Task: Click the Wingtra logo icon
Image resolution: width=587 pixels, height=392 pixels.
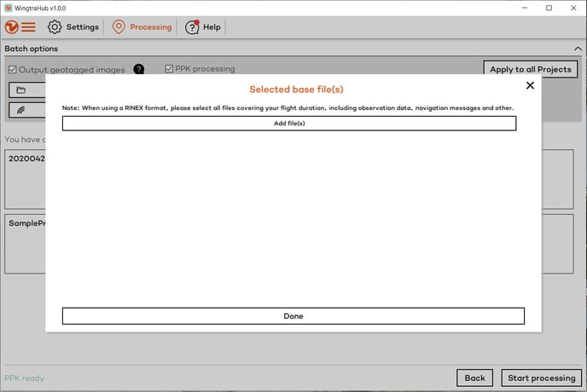Action: coord(12,27)
